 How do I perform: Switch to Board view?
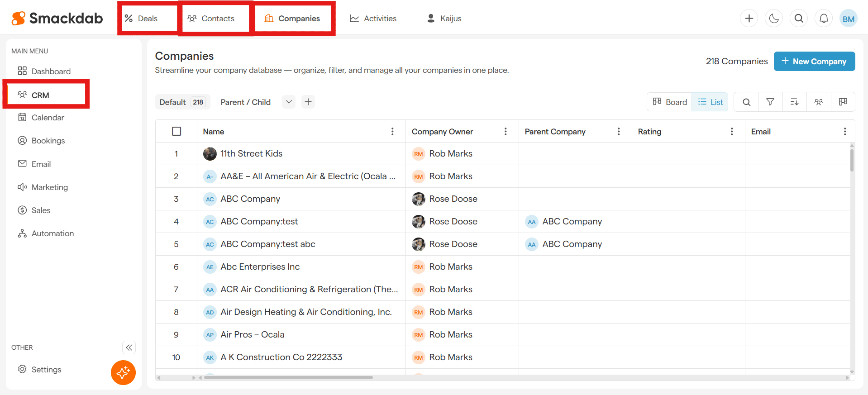(670, 102)
